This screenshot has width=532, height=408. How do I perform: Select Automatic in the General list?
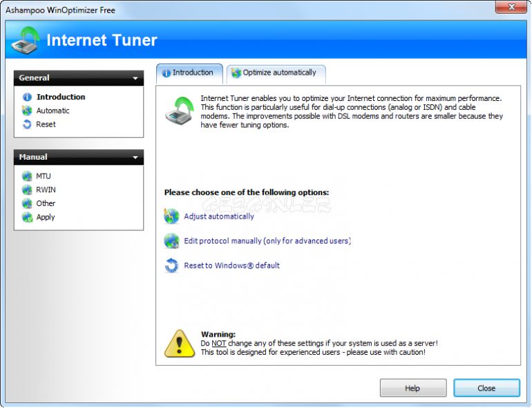[53, 111]
